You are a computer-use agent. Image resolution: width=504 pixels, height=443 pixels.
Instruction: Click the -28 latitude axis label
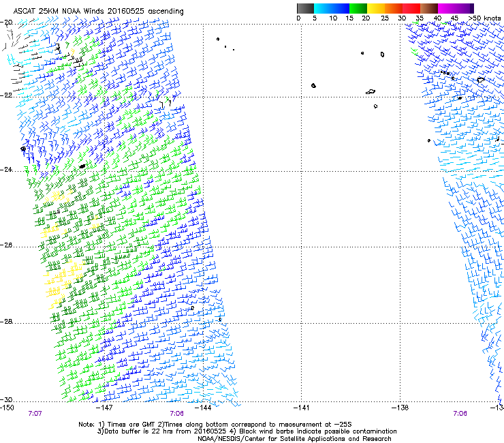pyautogui.click(x=6, y=322)
